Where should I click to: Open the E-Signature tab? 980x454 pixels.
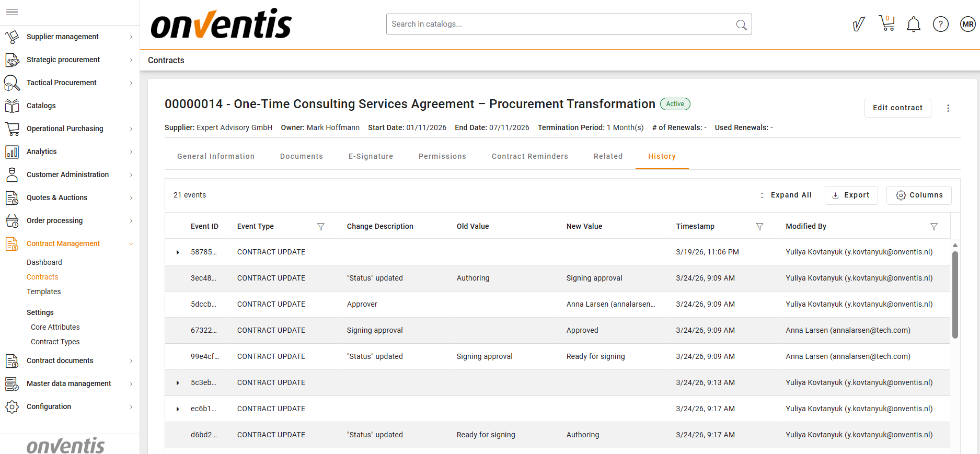[371, 156]
